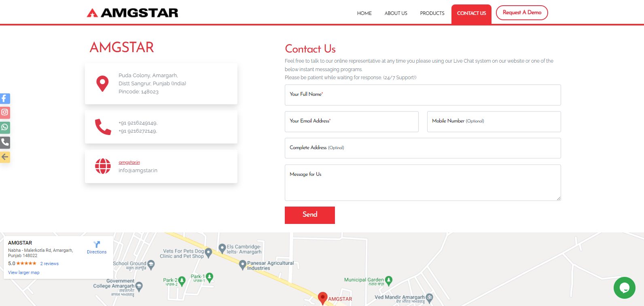The image size is (644, 306).
Task: Go to HOME menu item
Action: pyautogui.click(x=364, y=13)
